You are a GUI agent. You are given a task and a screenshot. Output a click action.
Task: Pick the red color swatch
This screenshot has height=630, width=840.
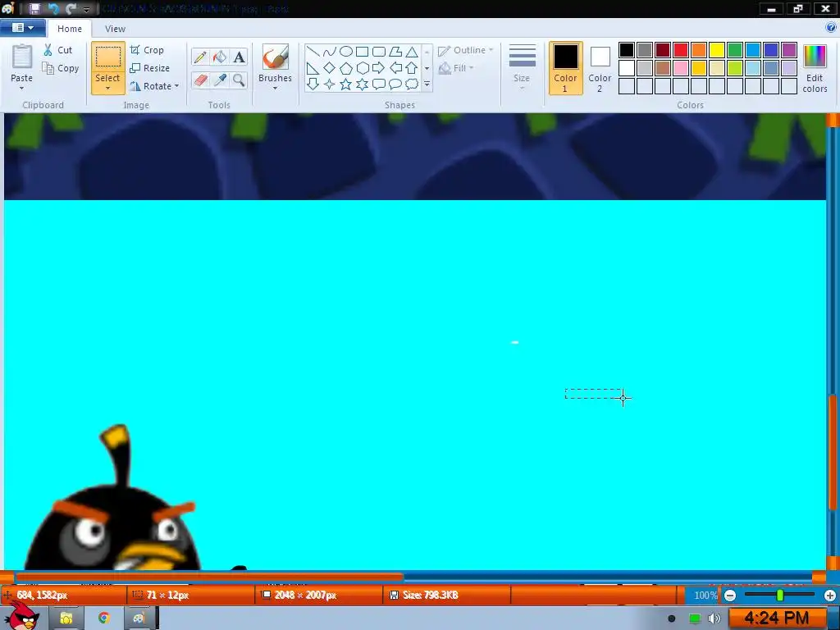(681, 50)
